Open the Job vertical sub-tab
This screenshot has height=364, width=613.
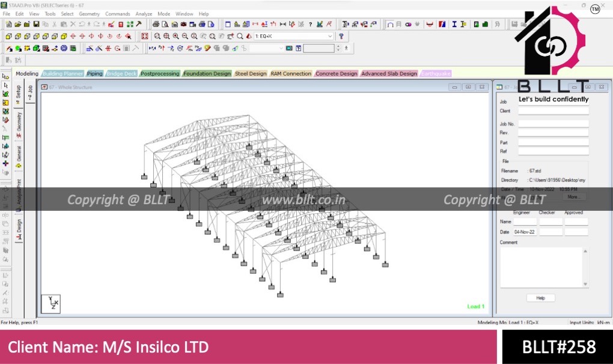[30, 92]
